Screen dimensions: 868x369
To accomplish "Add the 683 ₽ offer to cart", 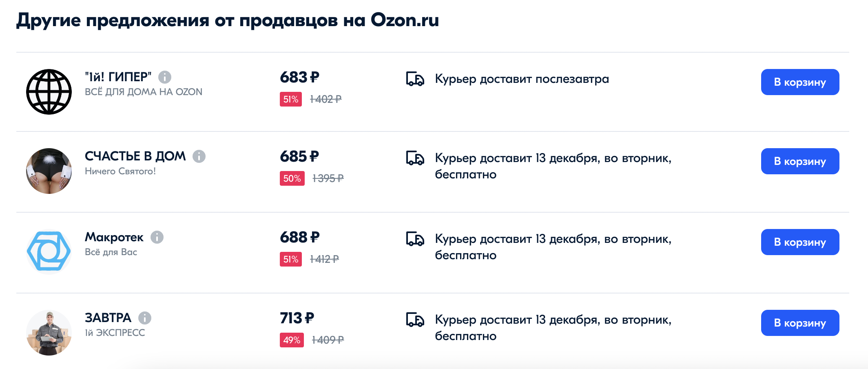I will pos(800,82).
